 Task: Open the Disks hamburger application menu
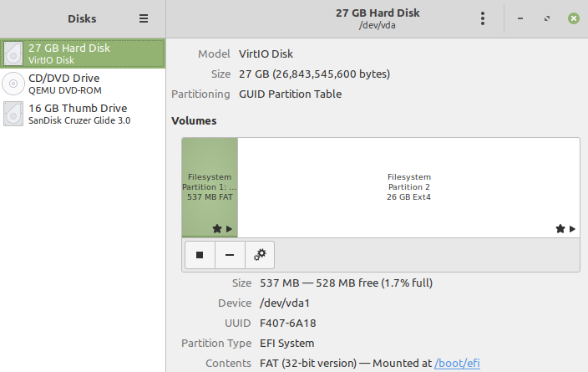pyautogui.click(x=144, y=18)
